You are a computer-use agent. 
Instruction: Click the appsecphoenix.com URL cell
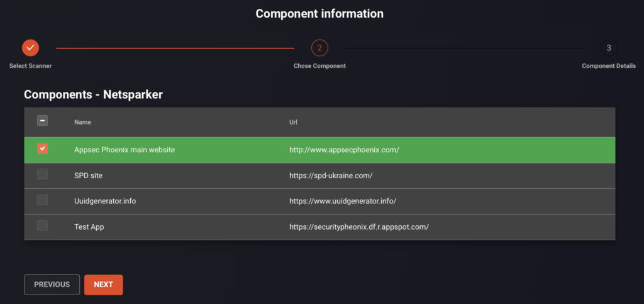[x=344, y=150]
